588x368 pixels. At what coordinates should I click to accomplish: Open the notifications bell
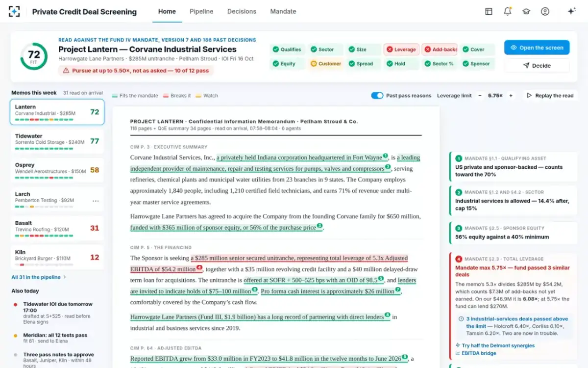click(507, 11)
